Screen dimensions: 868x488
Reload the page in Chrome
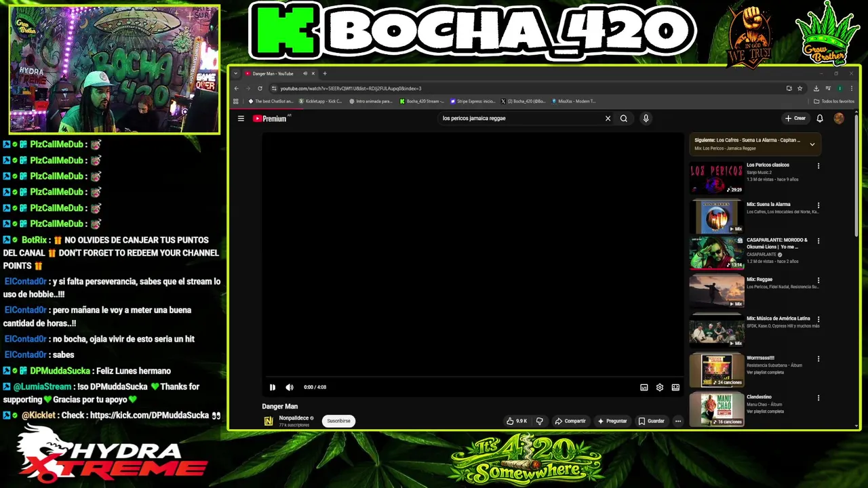click(x=260, y=88)
